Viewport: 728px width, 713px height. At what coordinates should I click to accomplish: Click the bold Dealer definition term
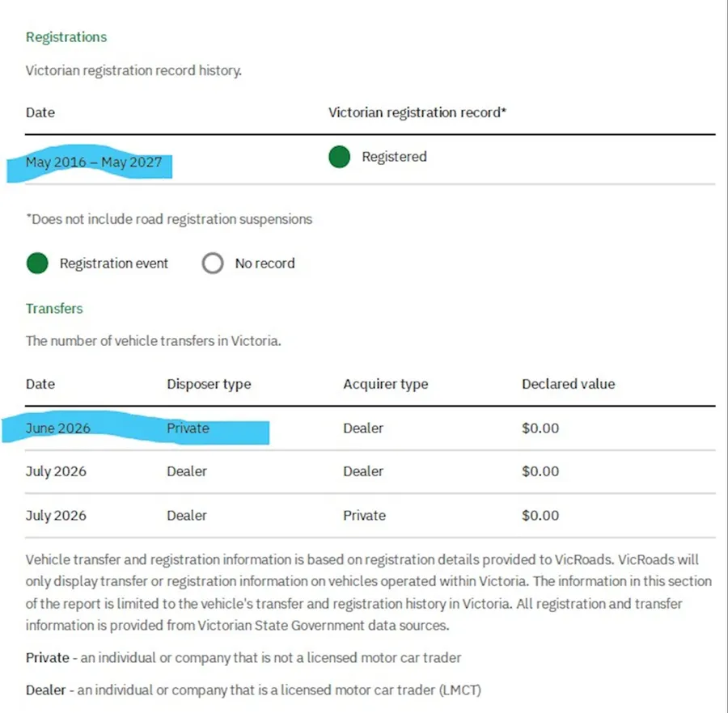[45, 690]
